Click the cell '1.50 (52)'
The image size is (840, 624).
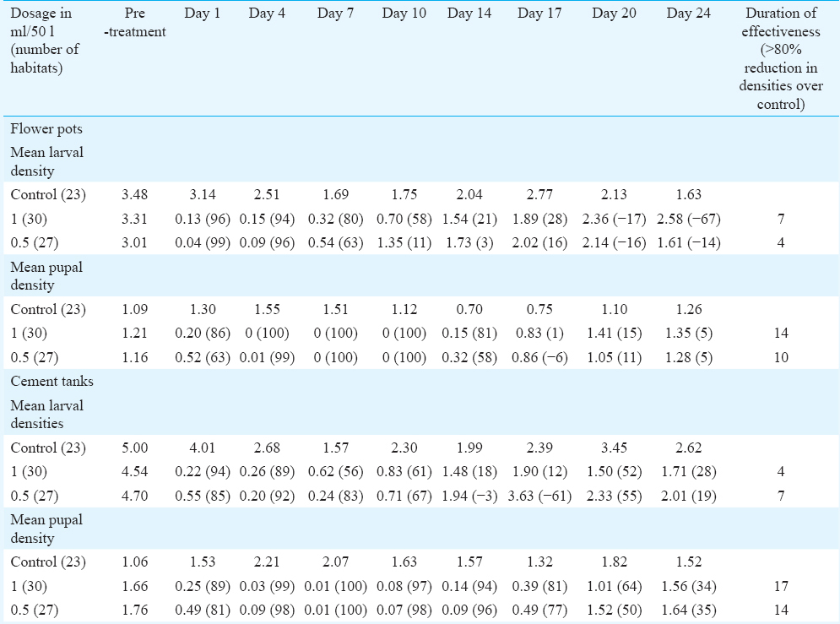coord(614,471)
